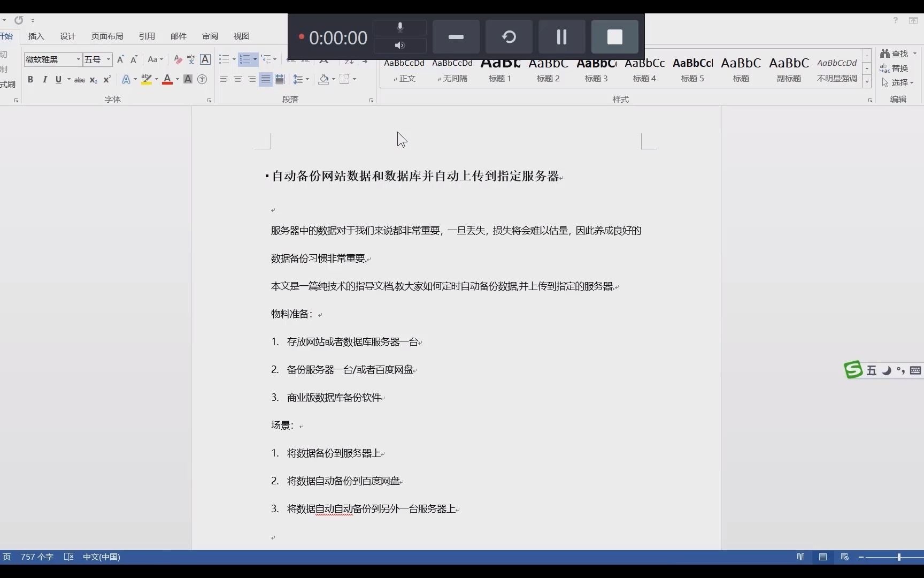
Task: Toggle superscript x² formatting
Action: (107, 79)
